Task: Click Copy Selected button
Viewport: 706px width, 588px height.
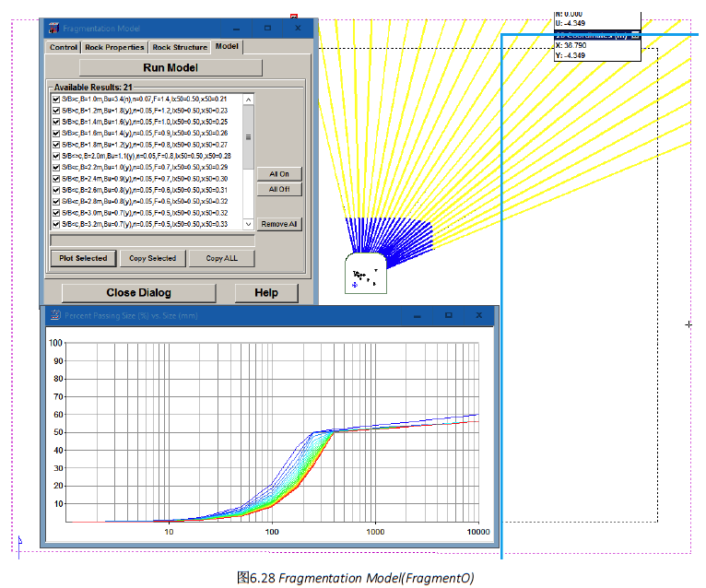Action: (153, 258)
